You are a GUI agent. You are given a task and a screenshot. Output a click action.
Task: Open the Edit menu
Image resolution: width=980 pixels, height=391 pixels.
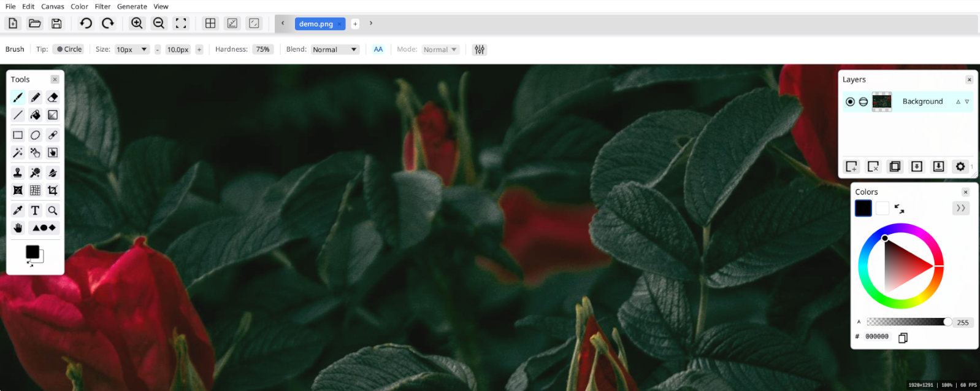point(28,6)
